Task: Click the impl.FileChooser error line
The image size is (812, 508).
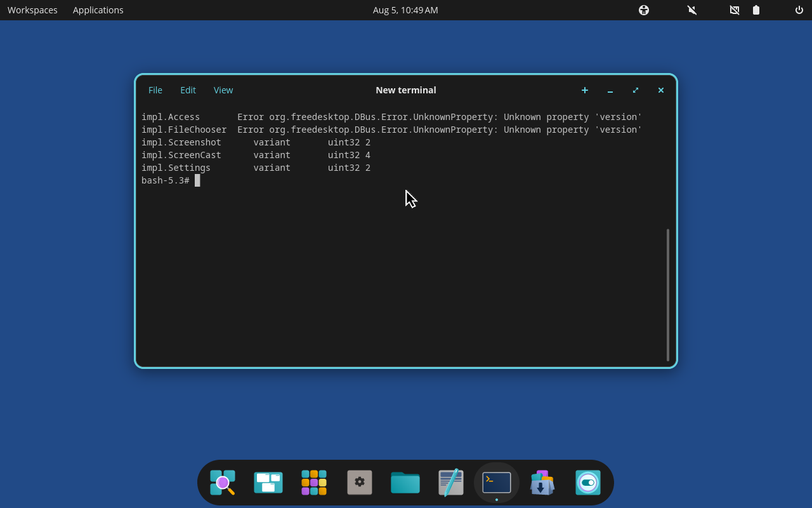Action: (x=391, y=130)
